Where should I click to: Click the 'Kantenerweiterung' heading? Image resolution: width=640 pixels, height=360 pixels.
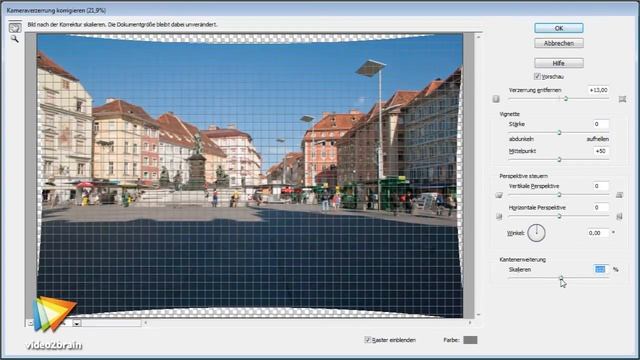click(x=522, y=260)
